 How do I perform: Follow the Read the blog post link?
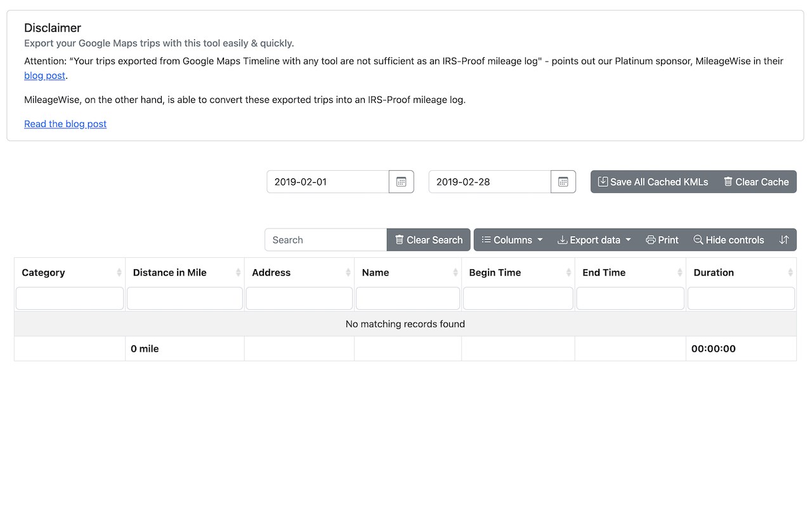click(x=65, y=124)
